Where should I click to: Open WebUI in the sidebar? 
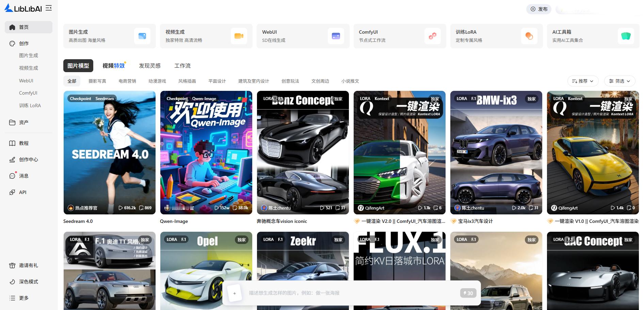26,81
